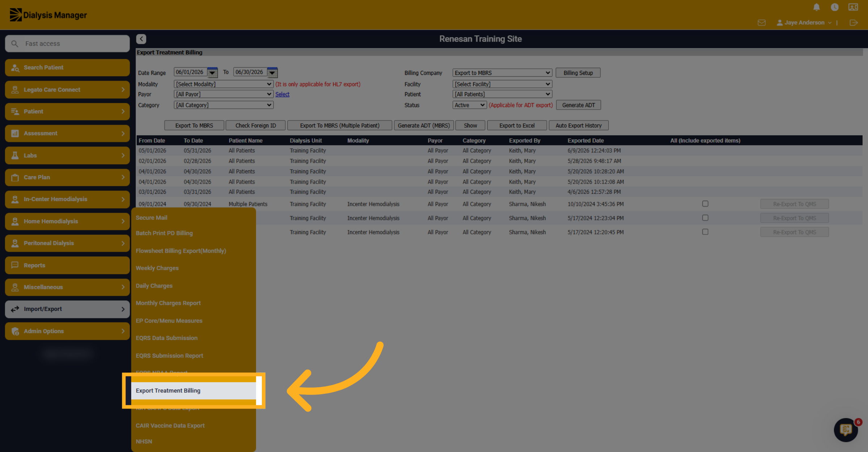Click the clock icon in header
The image size is (868, 452).
tap(835, 7)
